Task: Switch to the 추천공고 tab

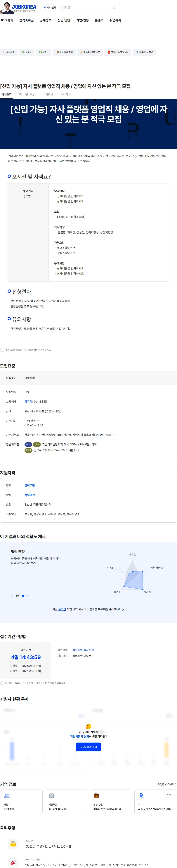Action: click(x=65, y=95)
